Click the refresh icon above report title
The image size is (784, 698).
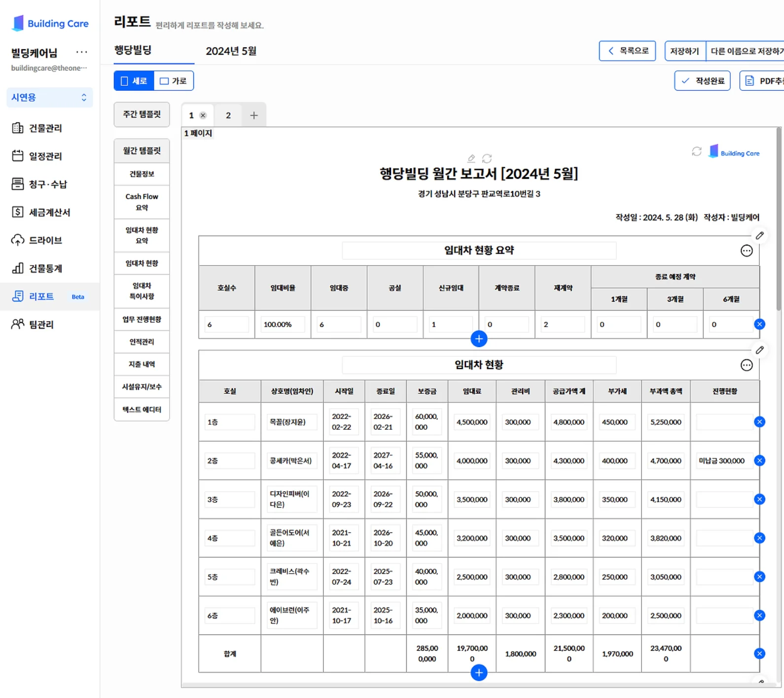pos(487,158)
